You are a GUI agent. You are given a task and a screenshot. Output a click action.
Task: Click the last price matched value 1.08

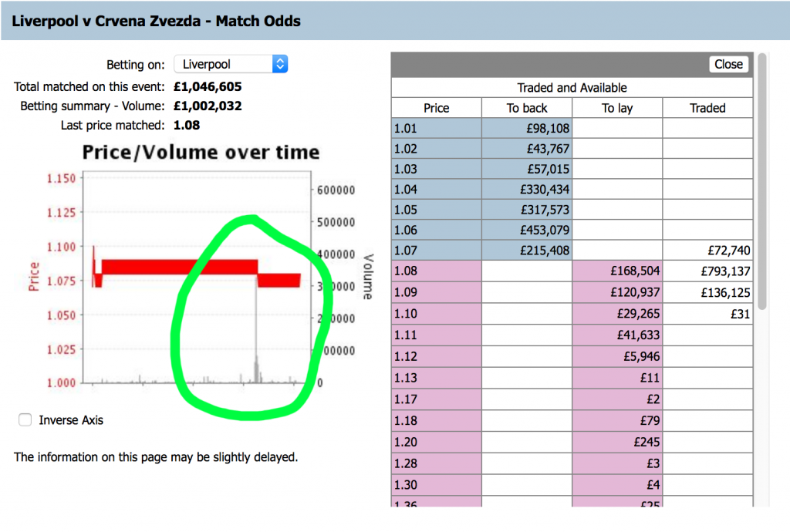(x=187, y=125)
